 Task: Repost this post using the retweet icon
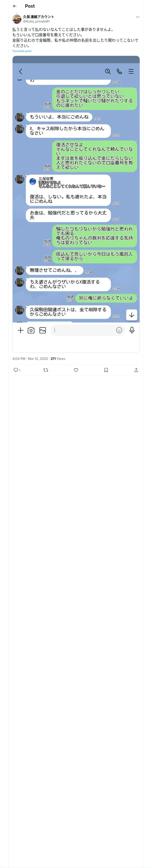pyautogui.click(x=46, y=370)
